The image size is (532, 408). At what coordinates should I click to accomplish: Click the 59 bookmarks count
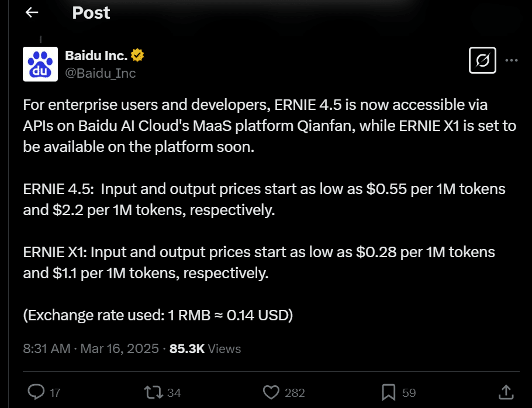(x=409, y=393)
